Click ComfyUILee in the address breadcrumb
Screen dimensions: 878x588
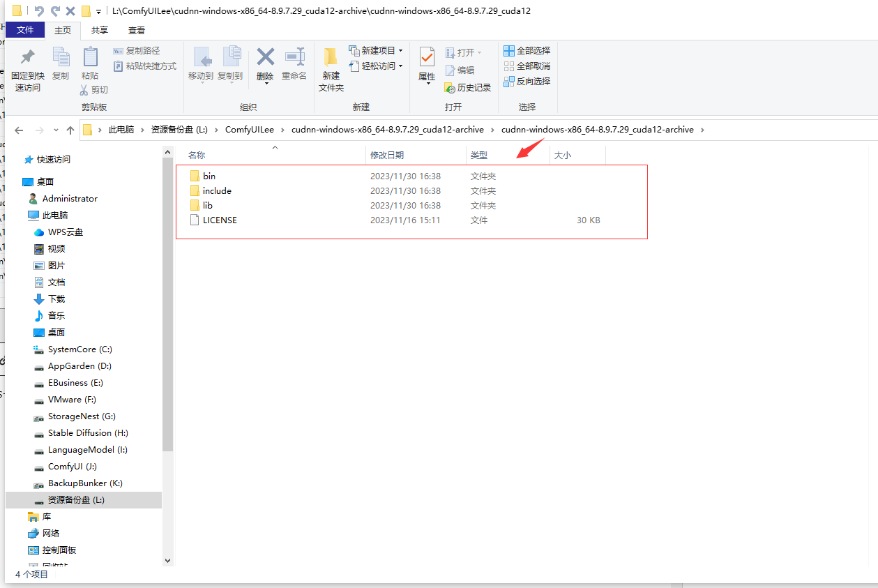coord(249,130)
